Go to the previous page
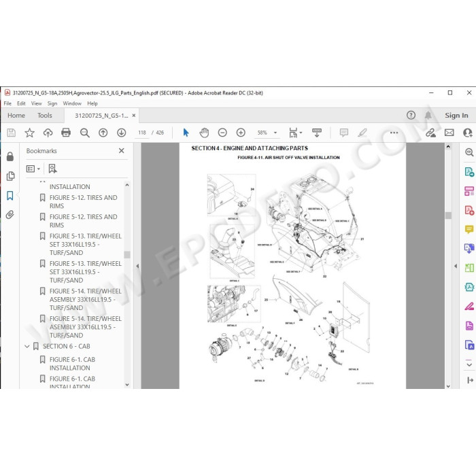 pyautogui.click(x=103, y=133)
